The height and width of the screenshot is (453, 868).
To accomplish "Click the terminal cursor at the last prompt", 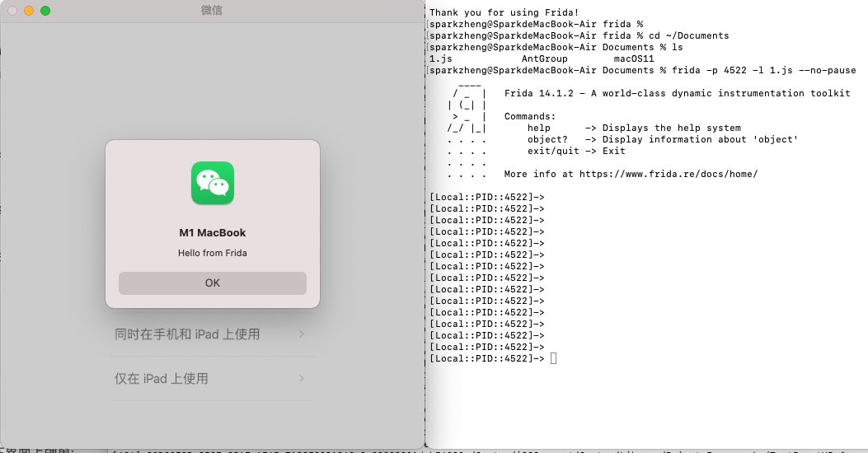I will pyautogui.click(x=553, y=358).
